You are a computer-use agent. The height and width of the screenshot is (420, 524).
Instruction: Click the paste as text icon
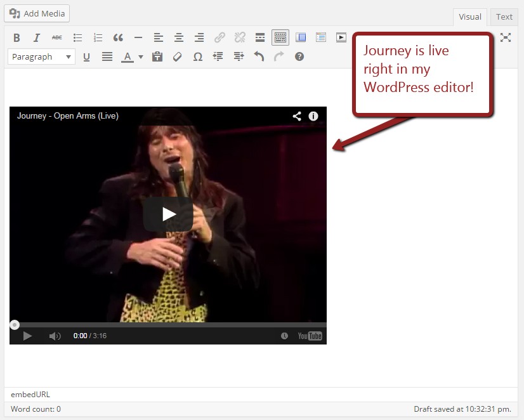(157, 56)
